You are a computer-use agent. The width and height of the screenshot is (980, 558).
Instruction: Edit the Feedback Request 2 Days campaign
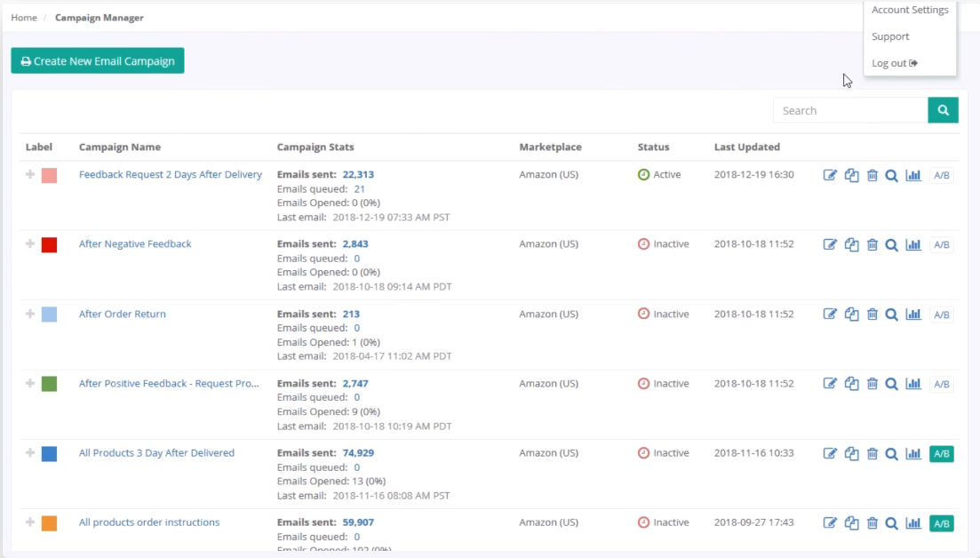pos(830,176)
